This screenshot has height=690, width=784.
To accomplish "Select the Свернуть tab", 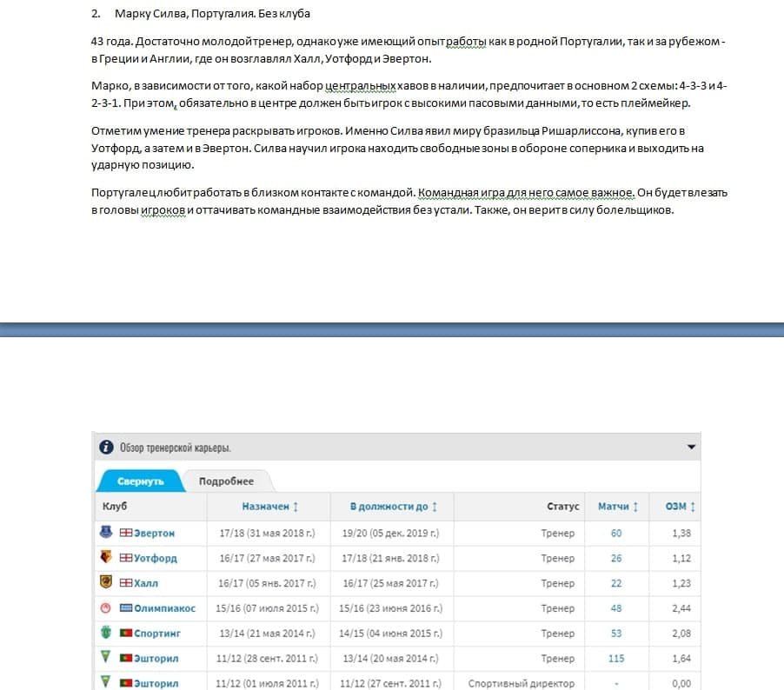I will 140,481.
